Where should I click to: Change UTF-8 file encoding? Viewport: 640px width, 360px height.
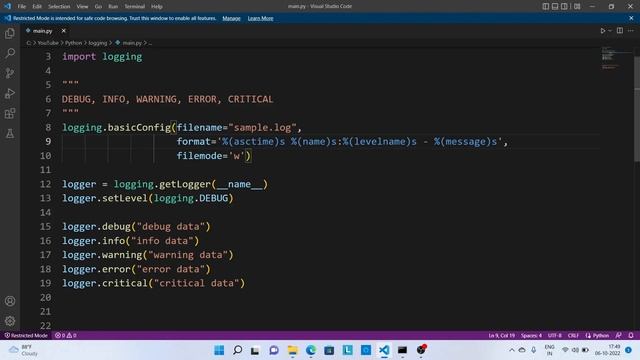pos(554,336)
